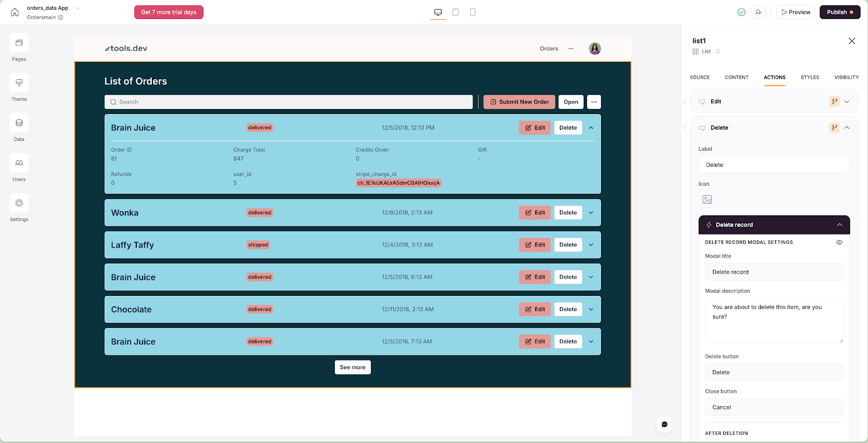Toggle Delete record modal visibility eye
Image resolution: width=868 pixels, height=443 pixels.
click(839, 242)
